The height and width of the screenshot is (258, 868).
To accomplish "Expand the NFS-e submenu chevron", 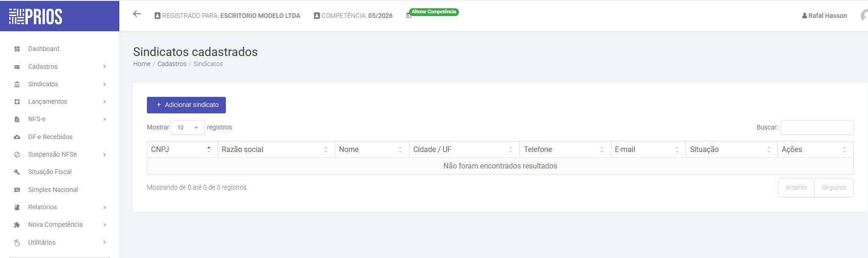I will pyautogui.click(x=105, y=119).
